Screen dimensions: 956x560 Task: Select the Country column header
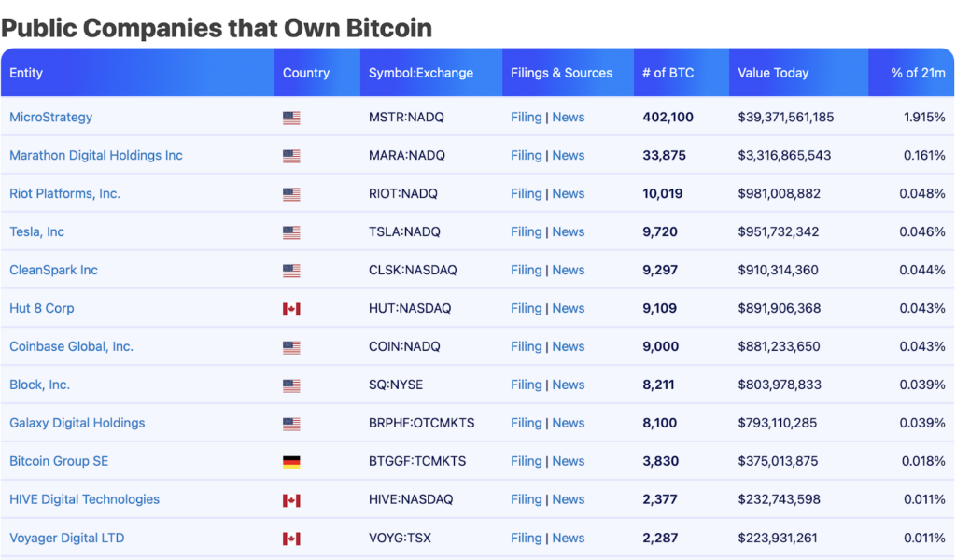[x=306, y=73]
